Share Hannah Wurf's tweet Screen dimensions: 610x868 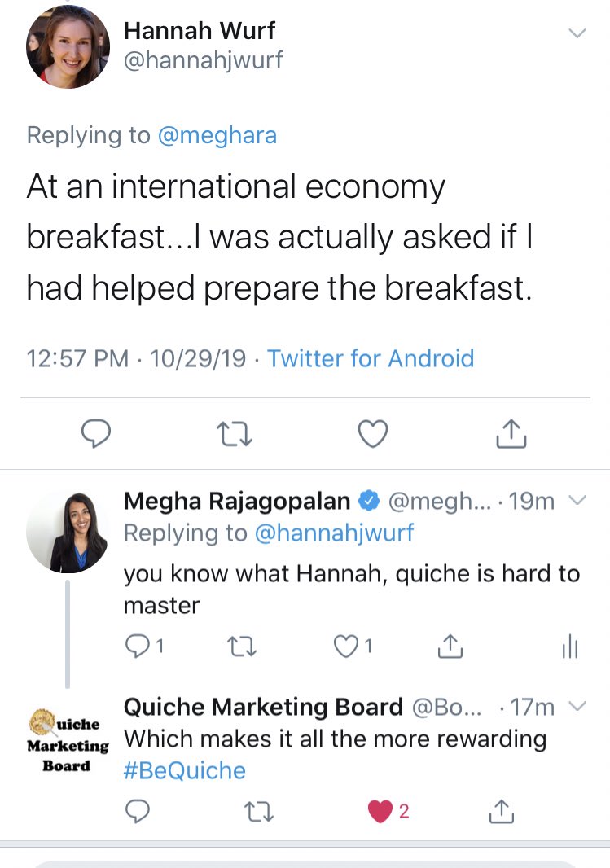pos(511,433)
